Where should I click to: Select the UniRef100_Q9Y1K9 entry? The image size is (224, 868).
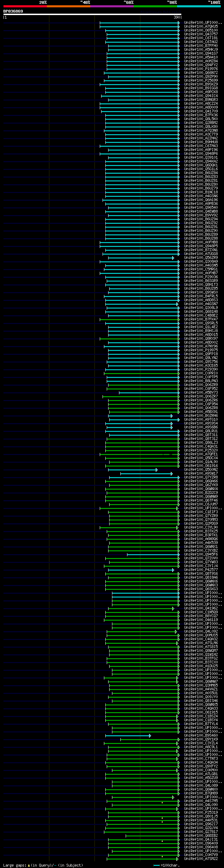point(201,739)
